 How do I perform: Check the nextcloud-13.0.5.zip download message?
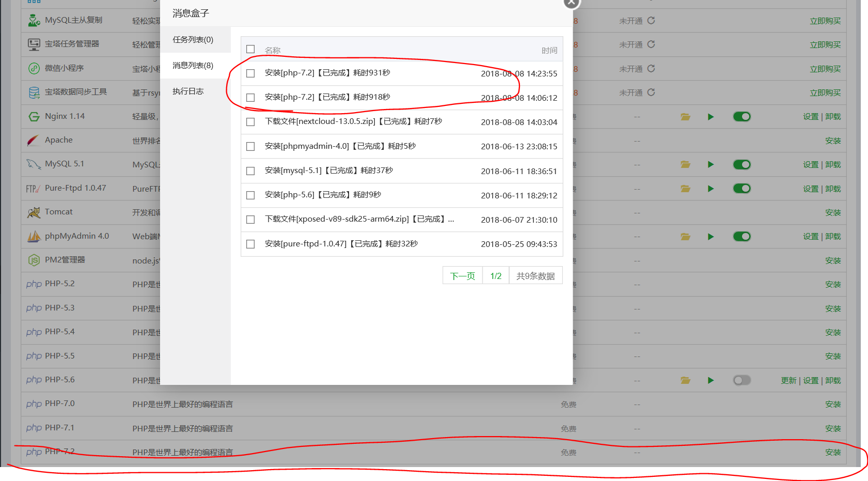[x=250, y=122]
